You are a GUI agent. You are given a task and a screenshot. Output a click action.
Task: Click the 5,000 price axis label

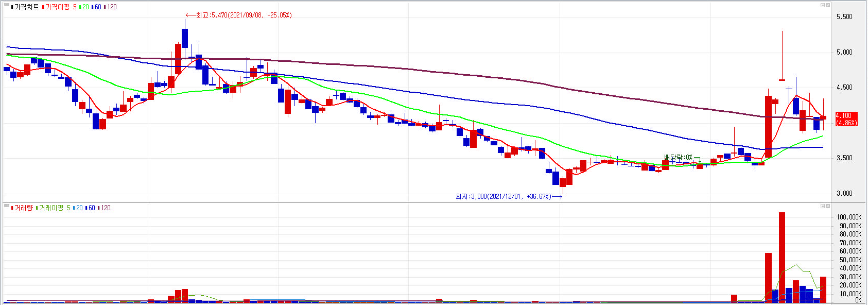click(x=844, y=53)
